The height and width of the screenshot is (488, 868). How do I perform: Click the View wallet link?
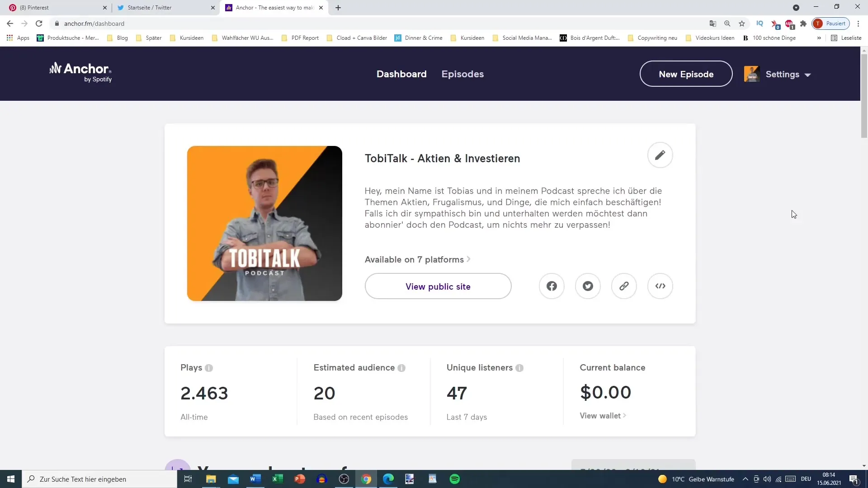point(600,415)
